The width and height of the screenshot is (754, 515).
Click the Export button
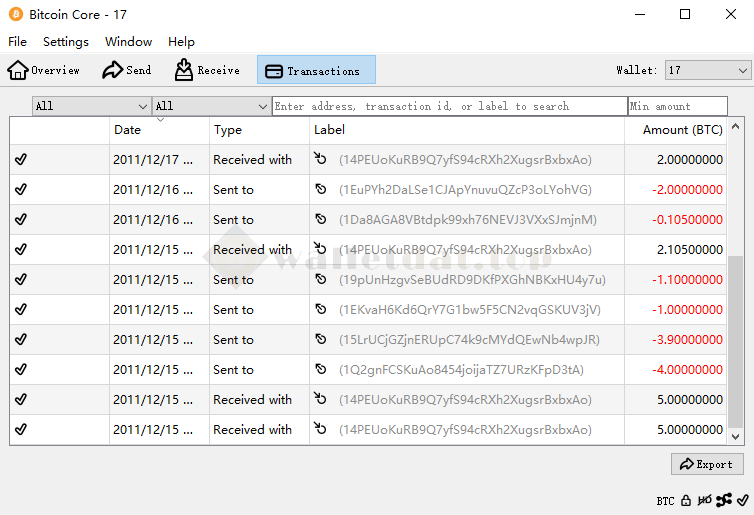(x=707, y=464)
